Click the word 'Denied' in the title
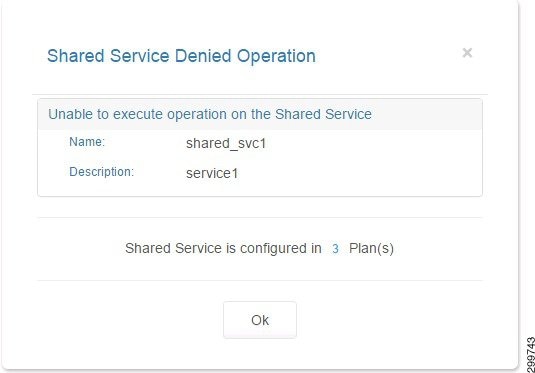Image resolution: width=535 pixels, height=373 pixels. 203,56
